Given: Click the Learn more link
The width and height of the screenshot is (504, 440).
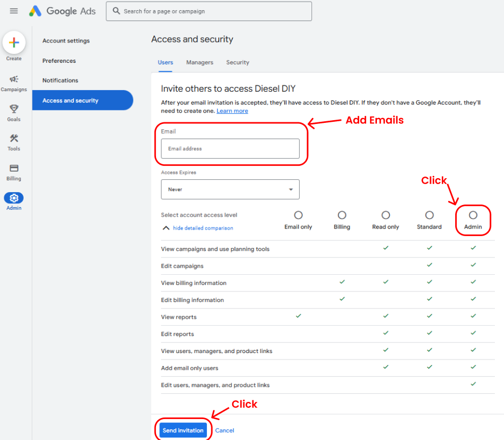Looking at the screenshot, I should [232, 111].
